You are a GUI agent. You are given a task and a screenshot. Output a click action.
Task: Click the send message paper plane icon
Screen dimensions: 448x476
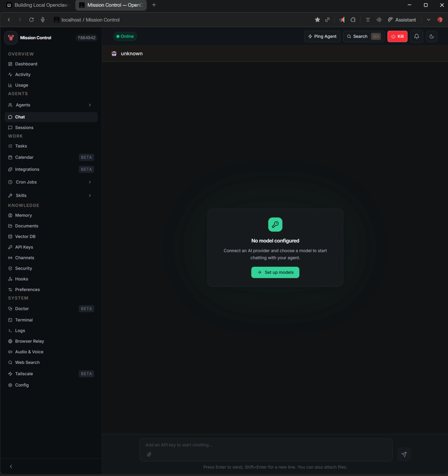pyautogui.click(x=404, y=454)
